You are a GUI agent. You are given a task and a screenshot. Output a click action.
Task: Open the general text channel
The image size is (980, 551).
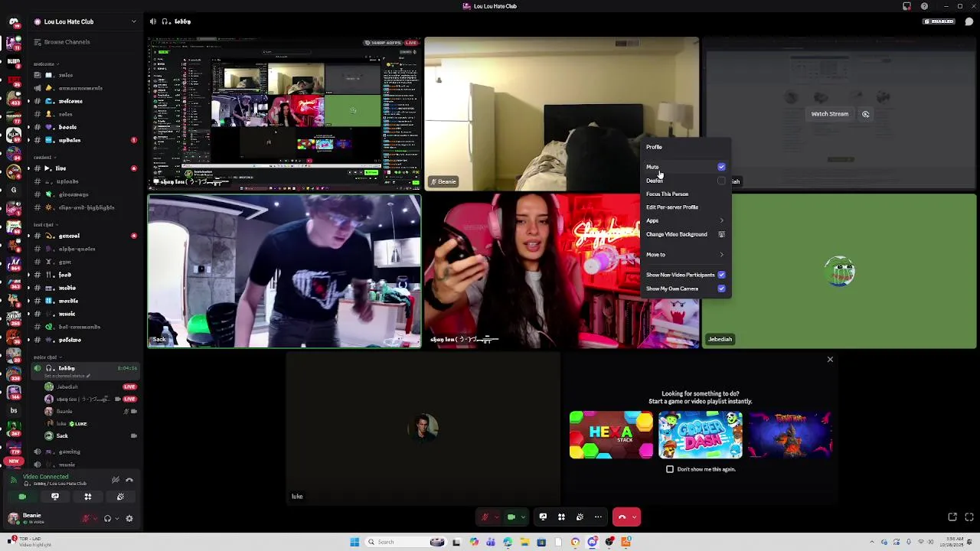point(84,236)
